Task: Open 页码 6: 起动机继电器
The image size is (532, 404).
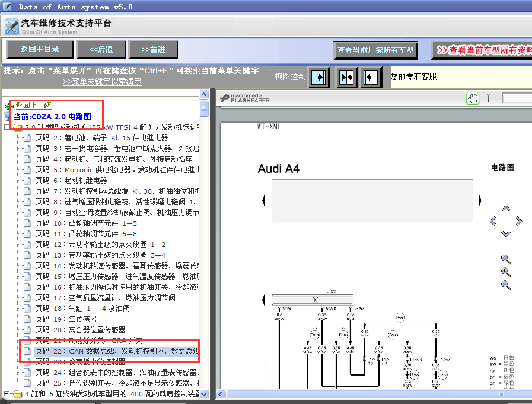Action: 71,181
